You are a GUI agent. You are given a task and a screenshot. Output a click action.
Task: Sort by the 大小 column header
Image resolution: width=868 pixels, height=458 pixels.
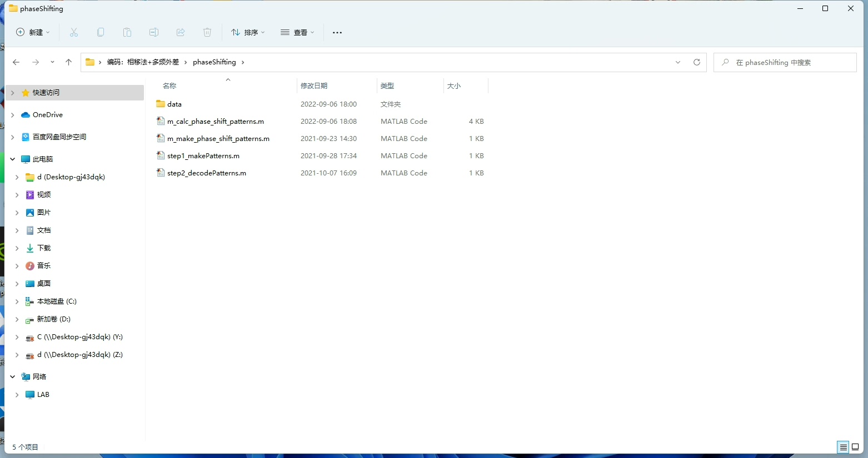click(x=454, y=85)
